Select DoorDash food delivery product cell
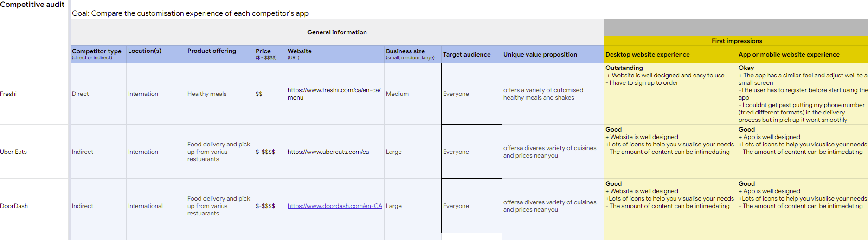 [x=220, y=206]
